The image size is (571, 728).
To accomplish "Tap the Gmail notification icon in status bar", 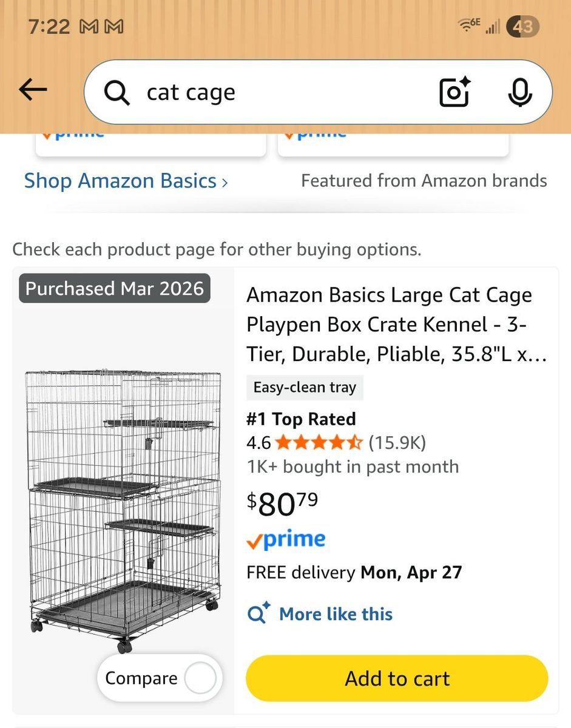I will point(88,27).
